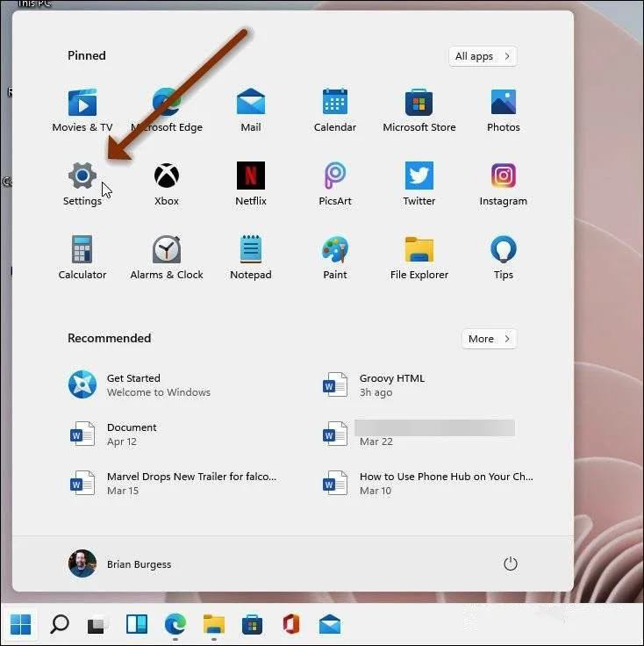The width and height of the screenshot is (644, 646).
Task: Open How to Use Phone Hub document
Action: 427,483
